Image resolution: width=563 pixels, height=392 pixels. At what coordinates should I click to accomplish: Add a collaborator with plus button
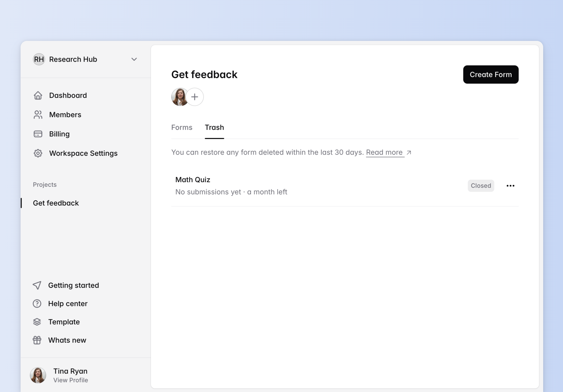point(195,97)
